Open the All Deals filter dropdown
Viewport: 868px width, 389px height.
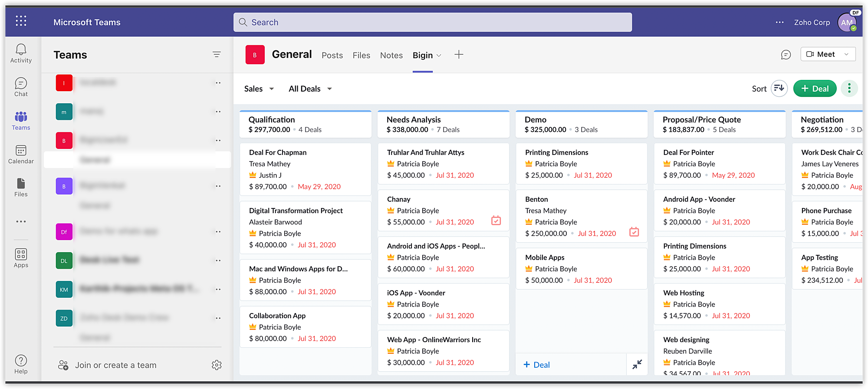pyautogui.click(x=310, y=89)
